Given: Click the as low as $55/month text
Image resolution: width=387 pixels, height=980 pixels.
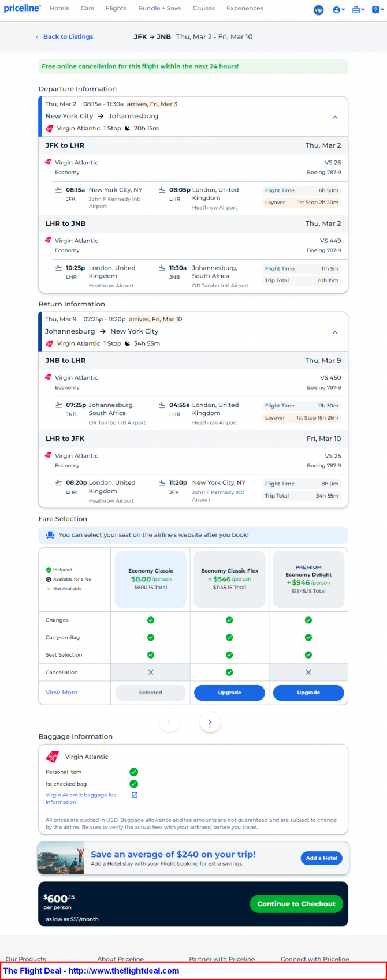Looking at the screenshot, I should [x=72, y=919].
